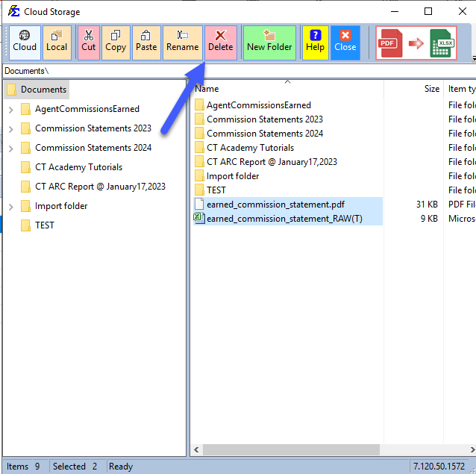
Task: Click the 31 KB size cell
Action: tap(427, 205)
